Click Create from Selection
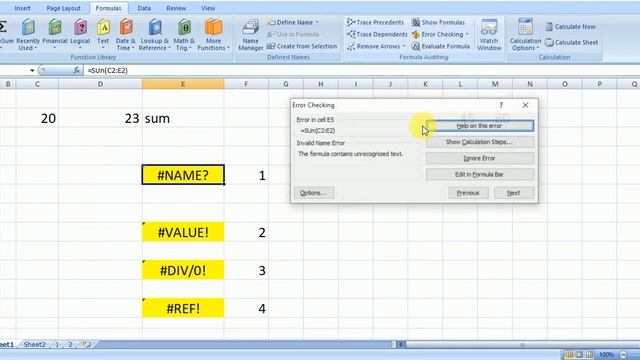640x360 pixels. click(302, 46)
